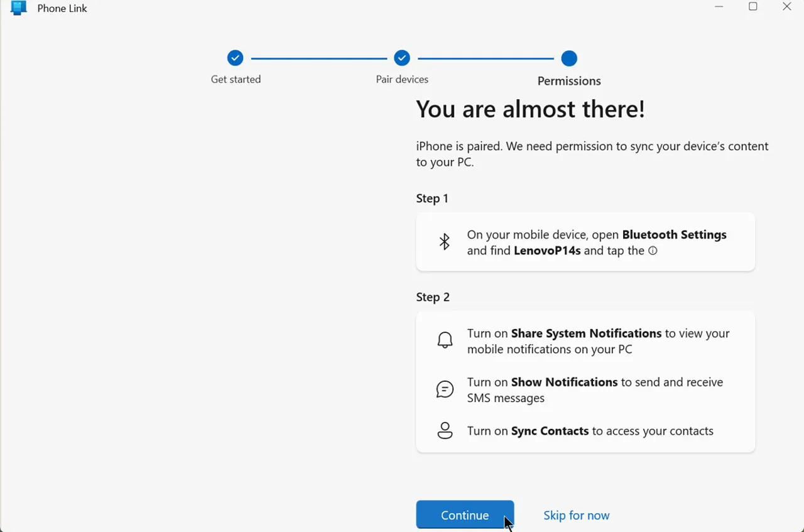
Task: Click the 'Get started' step label
Action: tap(236, 79)
